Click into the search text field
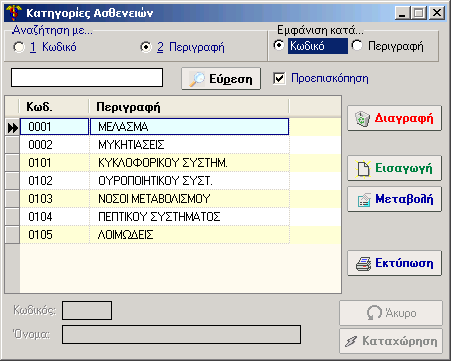 pyautogui.click(x=87, y=78)
